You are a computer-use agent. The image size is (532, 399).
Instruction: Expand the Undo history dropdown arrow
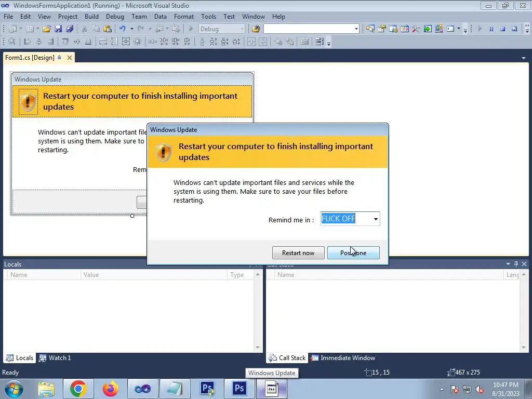tap(131, 29)
